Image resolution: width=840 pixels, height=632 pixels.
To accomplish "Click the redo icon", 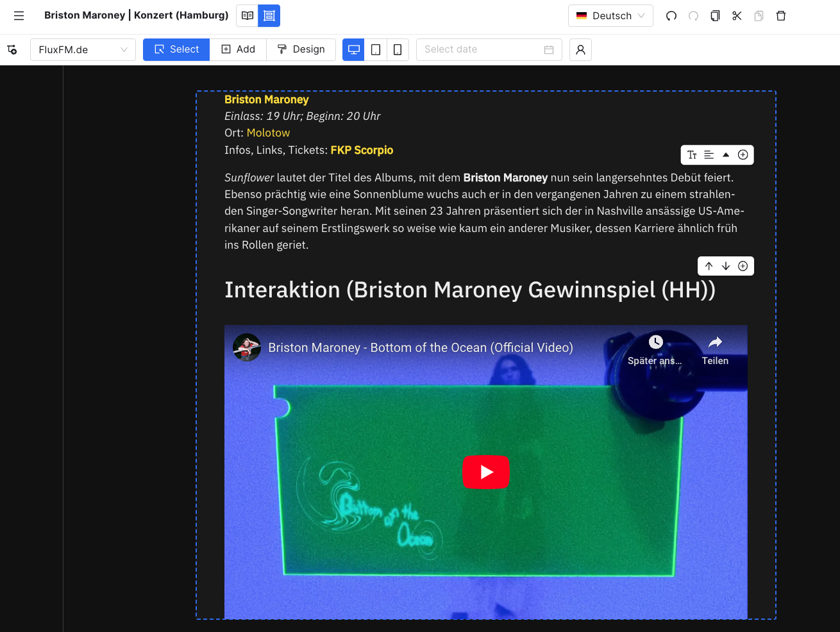I will 693,15.
